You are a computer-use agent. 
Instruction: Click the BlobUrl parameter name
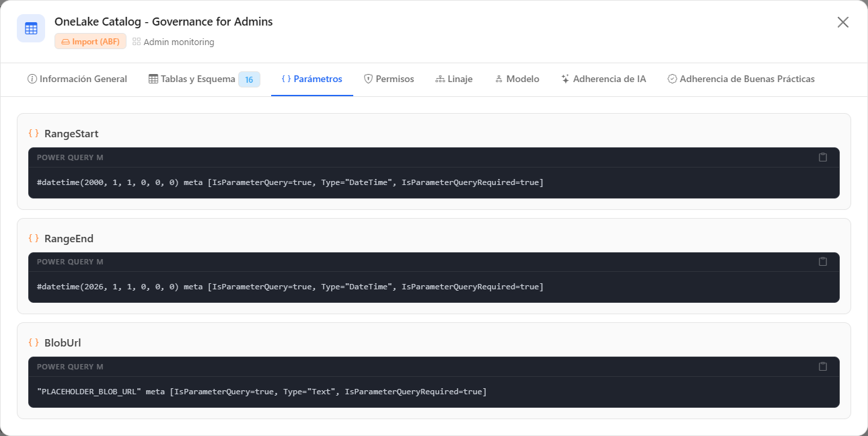[x=63, y=342]
